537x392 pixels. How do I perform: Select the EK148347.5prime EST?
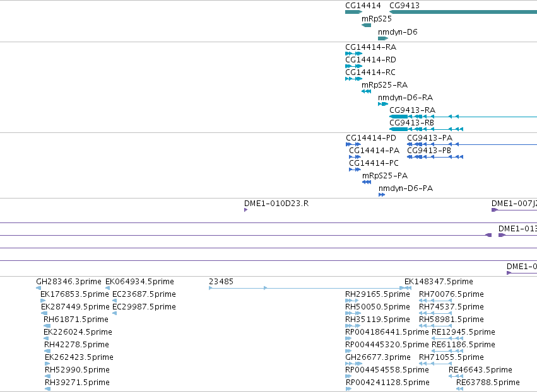click(439, 282)
